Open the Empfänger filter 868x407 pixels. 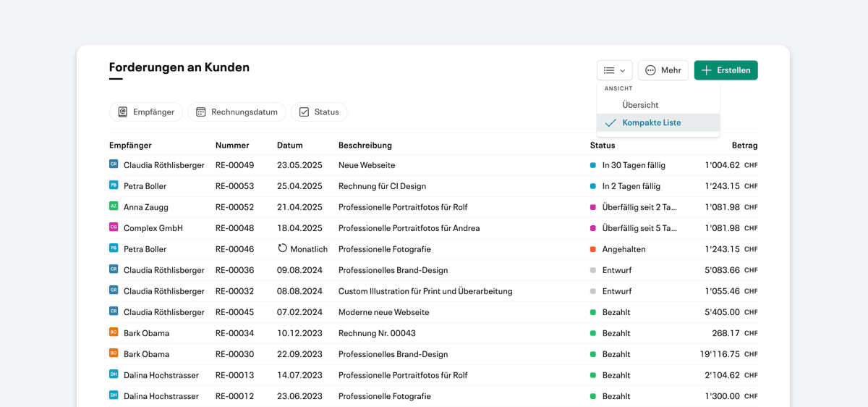146,112
